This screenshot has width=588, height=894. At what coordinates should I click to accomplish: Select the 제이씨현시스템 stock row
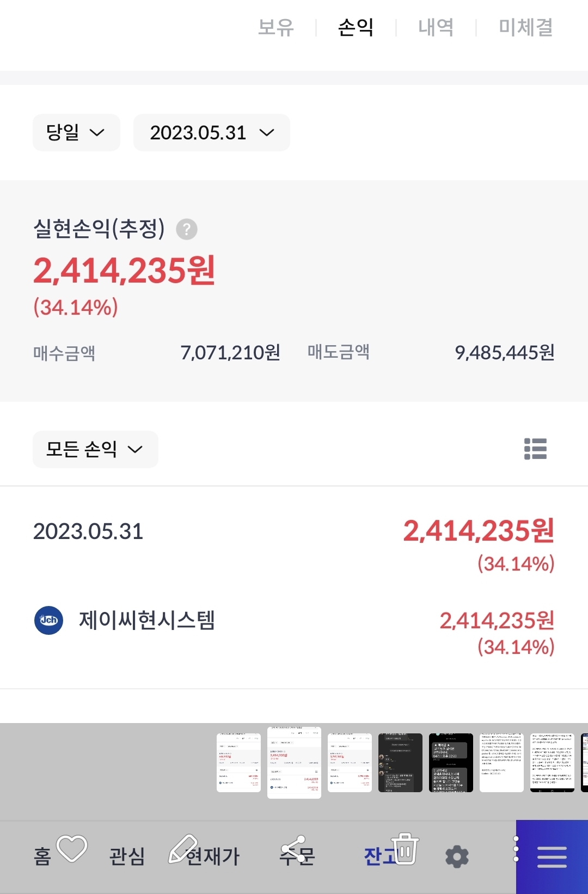[x=294, y=633]
